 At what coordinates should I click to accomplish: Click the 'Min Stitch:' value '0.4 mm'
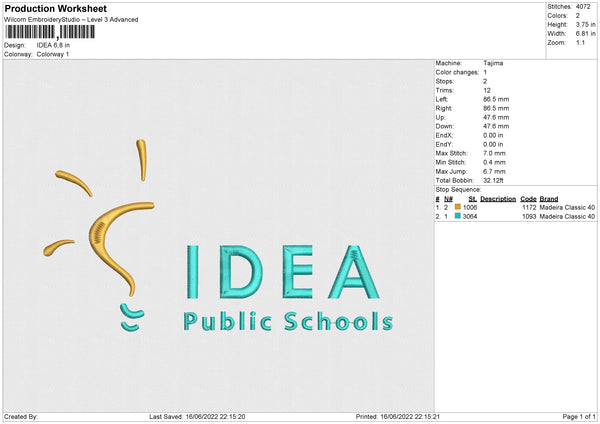pos(494,162)
